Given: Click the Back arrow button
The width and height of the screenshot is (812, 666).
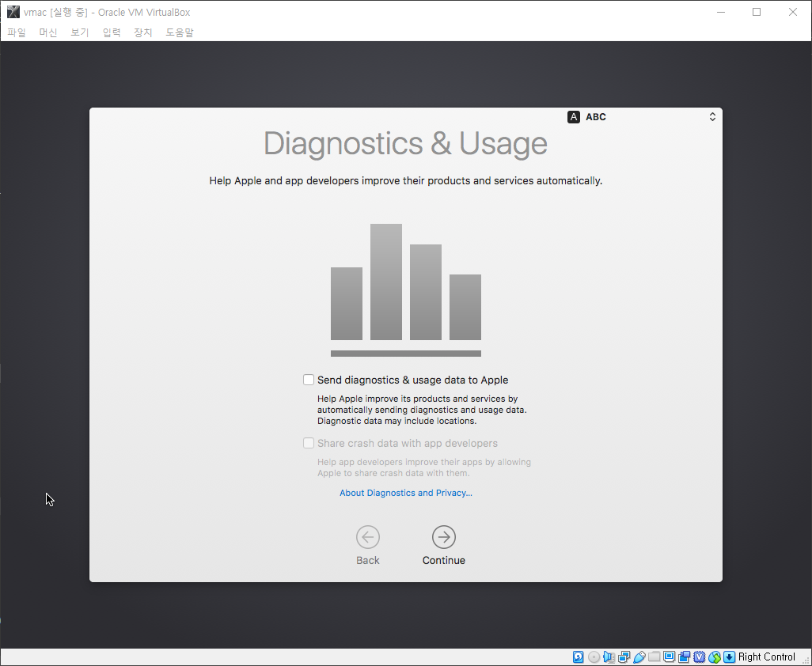Looking at the screenshot, I should (368, 537).
